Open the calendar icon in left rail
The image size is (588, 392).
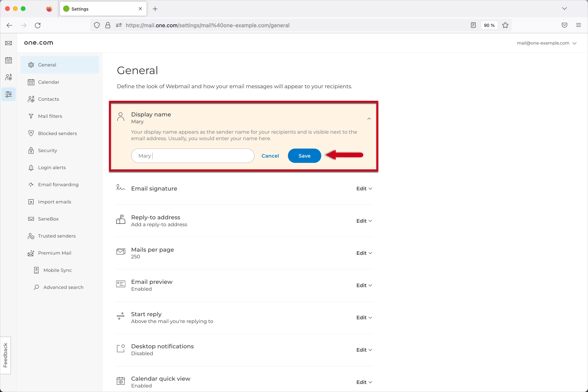click(x=8, y=60)
